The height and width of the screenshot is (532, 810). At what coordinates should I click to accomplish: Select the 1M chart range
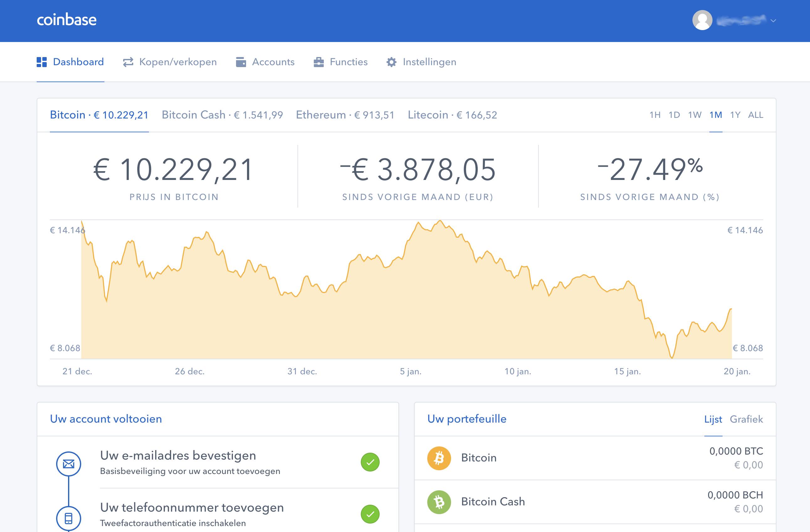716,115
